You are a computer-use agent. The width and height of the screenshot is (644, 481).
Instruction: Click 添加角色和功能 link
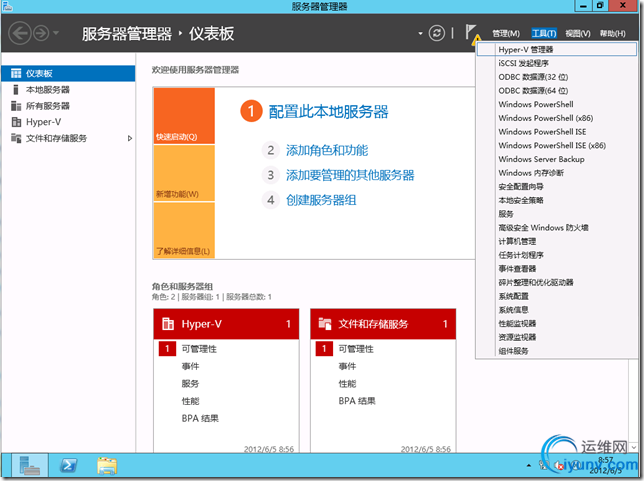click(327, 150)
